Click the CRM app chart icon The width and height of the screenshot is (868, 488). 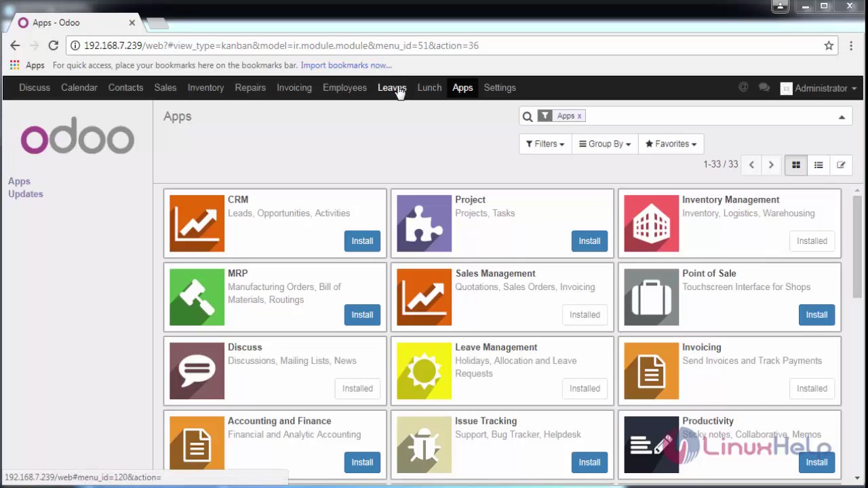197,223
